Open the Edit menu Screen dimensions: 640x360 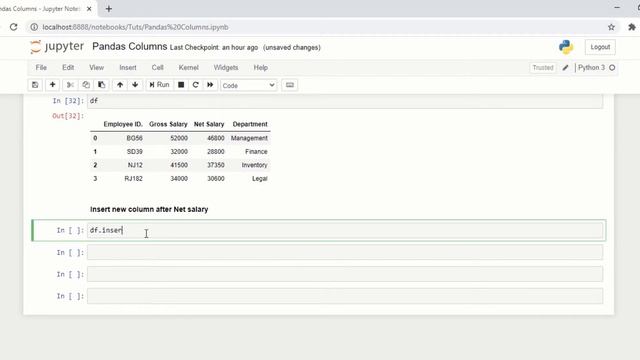tap(68, 68)
